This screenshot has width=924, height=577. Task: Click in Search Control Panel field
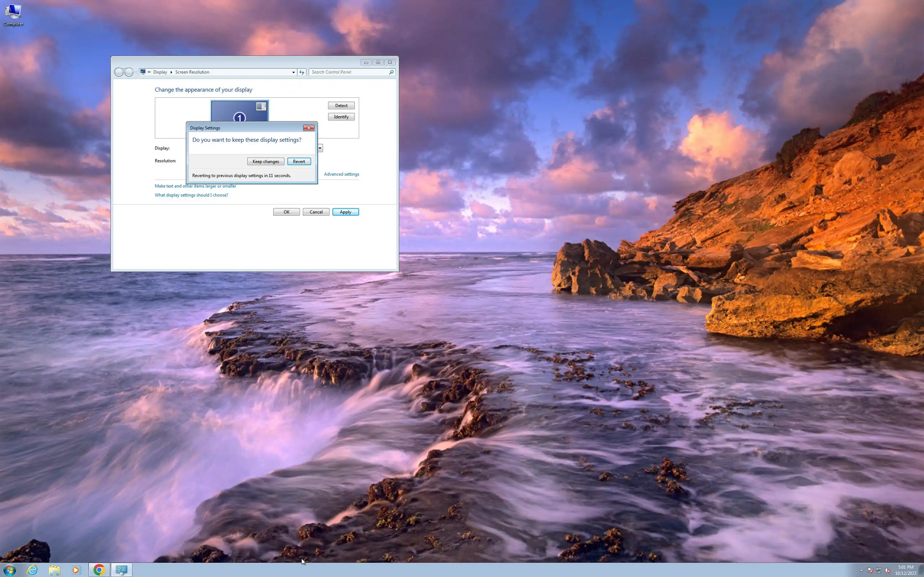pos(348,72)
